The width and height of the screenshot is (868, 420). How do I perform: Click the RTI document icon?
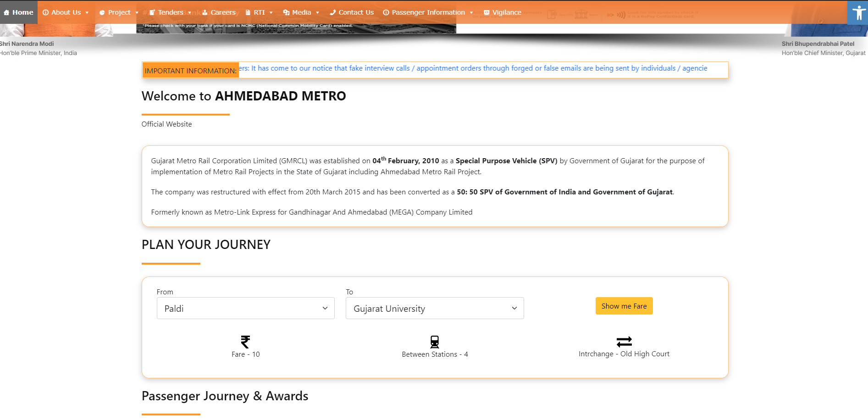[248, 13]
